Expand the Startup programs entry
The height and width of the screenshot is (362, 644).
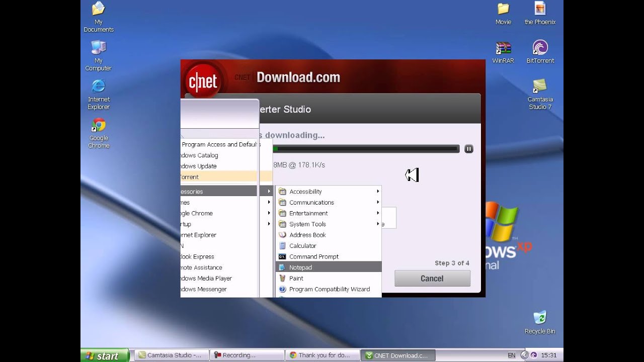226,224
